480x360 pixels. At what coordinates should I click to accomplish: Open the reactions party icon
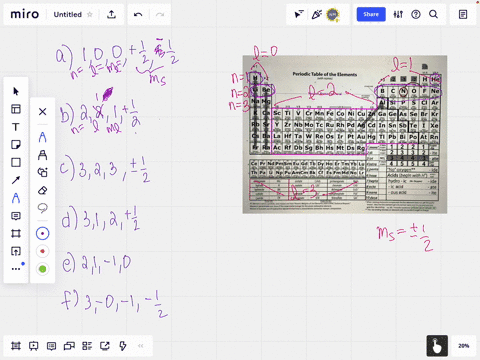tap(316, 14)
